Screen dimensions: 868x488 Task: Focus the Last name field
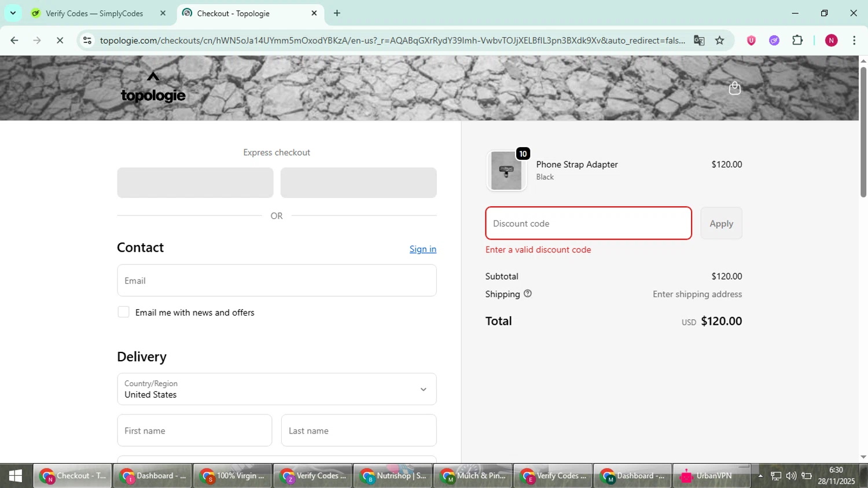click(359, 430)
